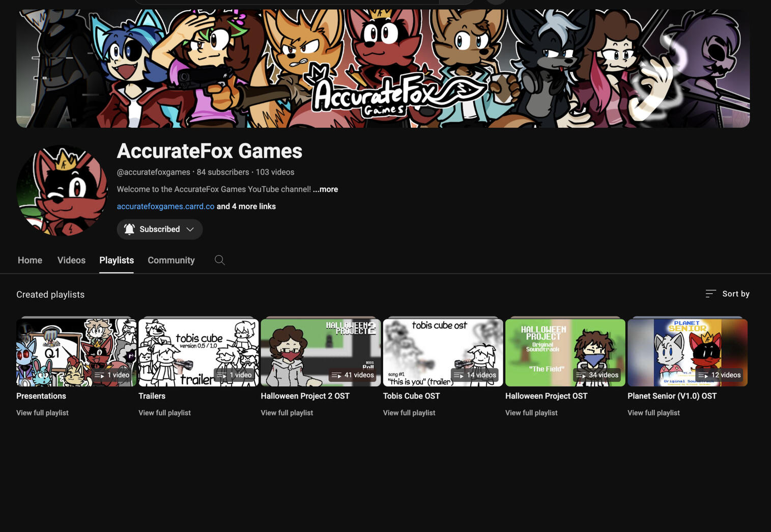Click the Sort by icon
771x532 pixels.
point(710,294)
